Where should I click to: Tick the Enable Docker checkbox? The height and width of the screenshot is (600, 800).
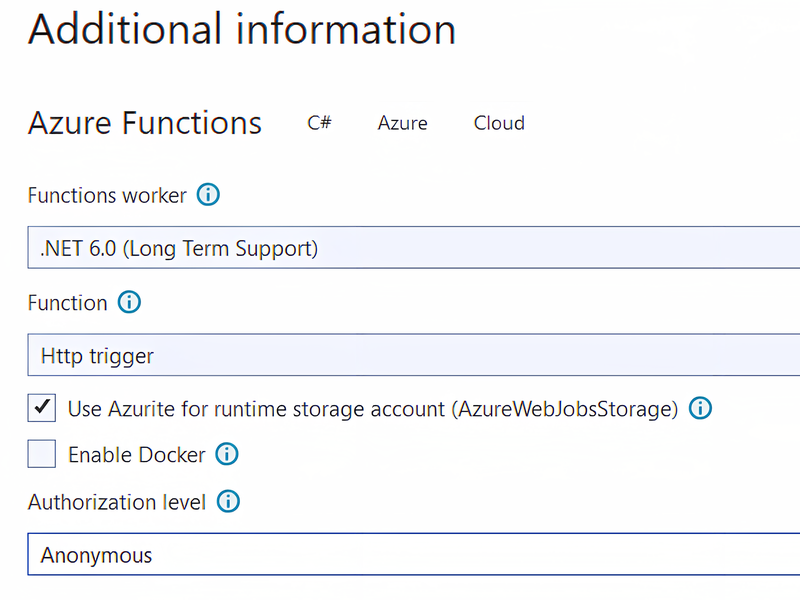click(42, 454)
